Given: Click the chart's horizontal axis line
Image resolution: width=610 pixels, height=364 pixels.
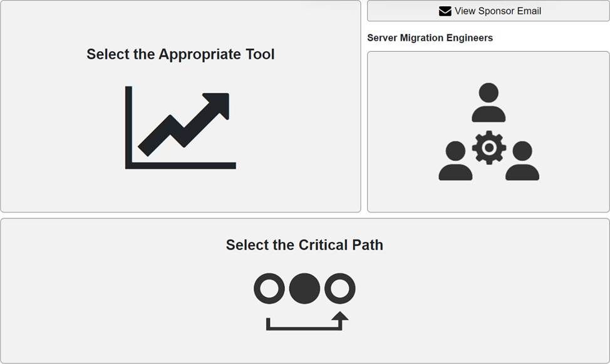Looking at the screenshot, I should coord(182,166).
